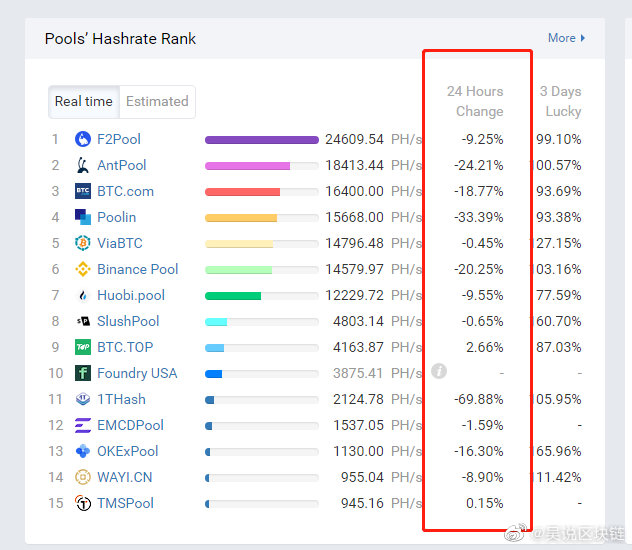The width and height of the screenshot is (632, 550).
Task: Click the OKExPool logo icon
Action: 83,451
